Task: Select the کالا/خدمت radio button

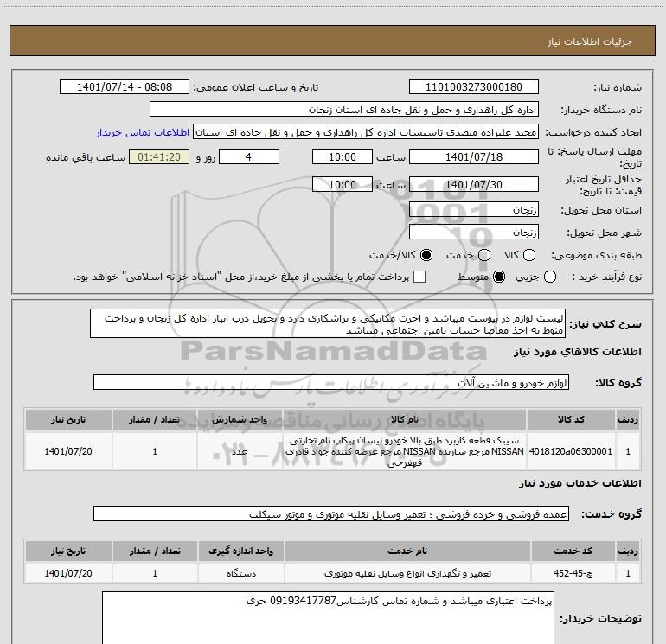Action: click(x=426, y=256)
